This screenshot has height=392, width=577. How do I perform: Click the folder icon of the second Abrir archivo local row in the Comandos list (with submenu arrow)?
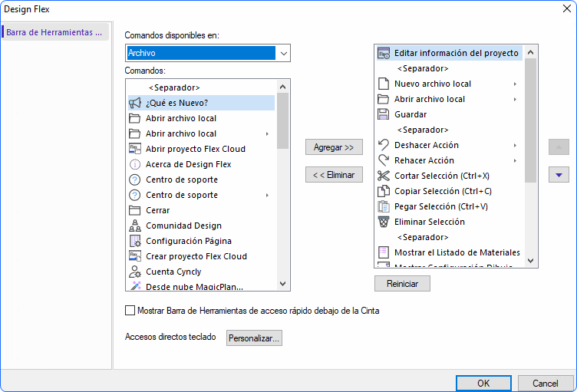point(135,133)
